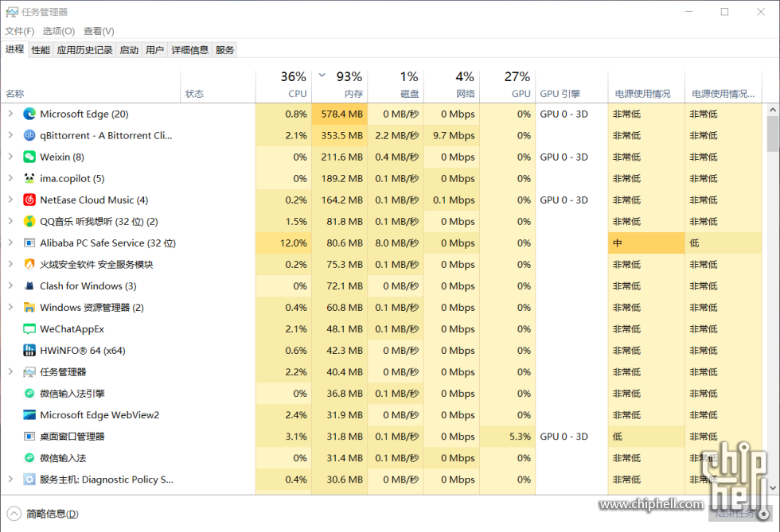Click the qBittorrent process icon
Screen dimensions: 780x532
[x=29, y=135]
